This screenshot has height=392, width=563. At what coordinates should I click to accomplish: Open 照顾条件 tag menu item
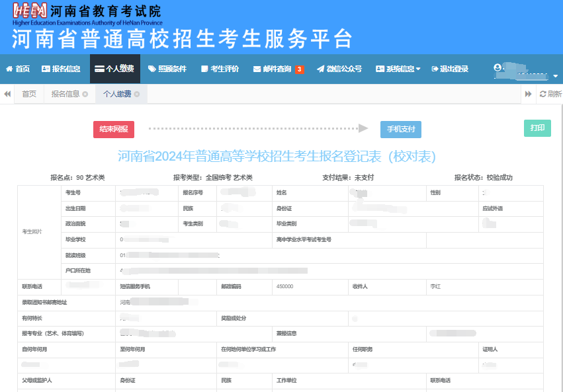pos(167,69)
